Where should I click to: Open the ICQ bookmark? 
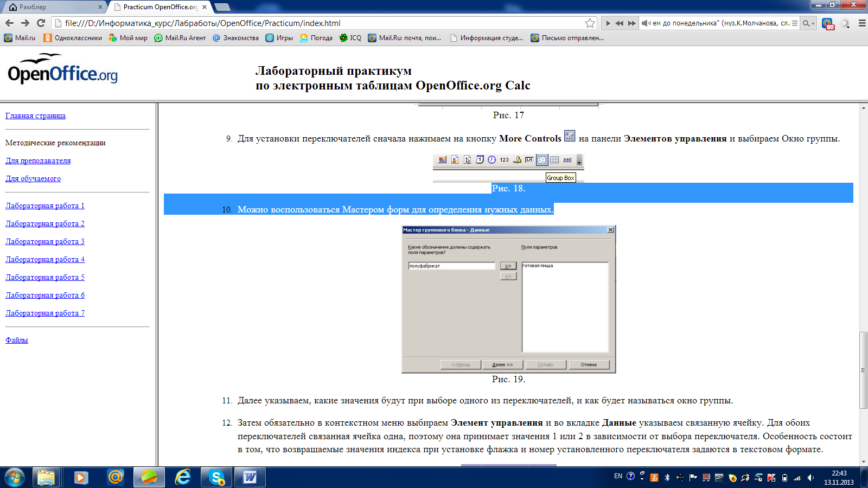350,38
